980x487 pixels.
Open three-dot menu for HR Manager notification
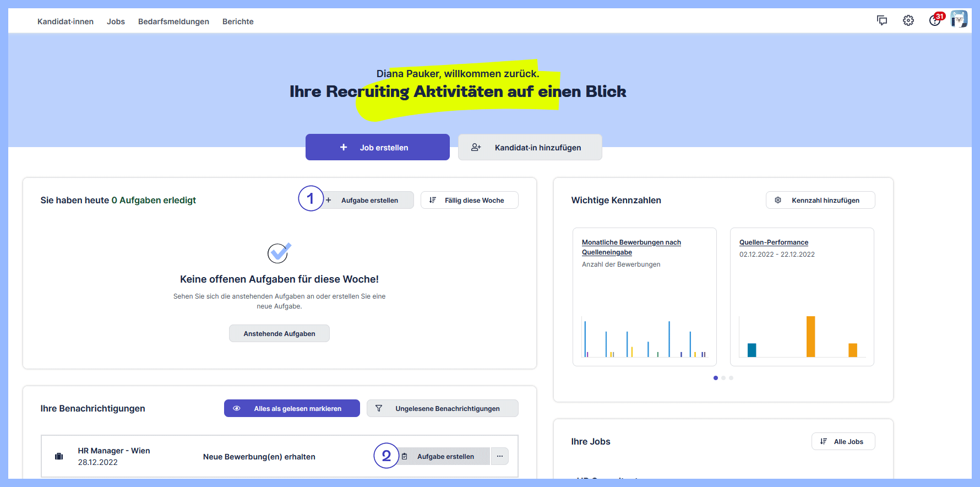[499, 456]
